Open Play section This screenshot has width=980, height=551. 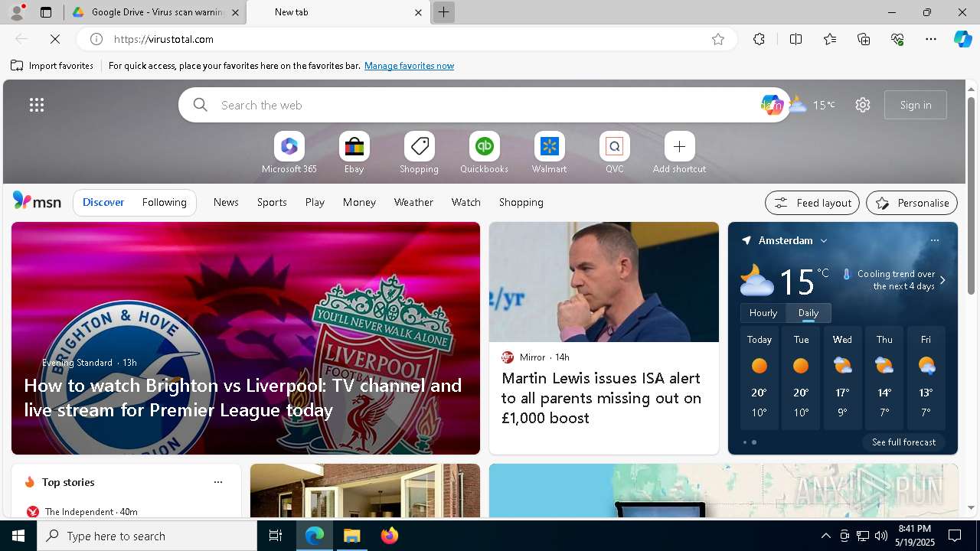pos(315,202)
